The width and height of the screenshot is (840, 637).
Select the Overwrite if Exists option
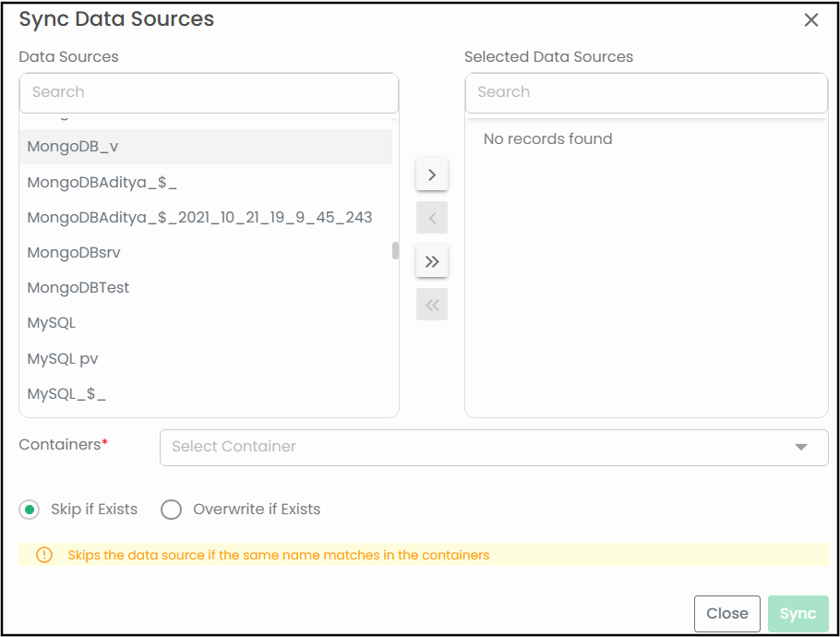pyautogui.click(x=172, y=510)
